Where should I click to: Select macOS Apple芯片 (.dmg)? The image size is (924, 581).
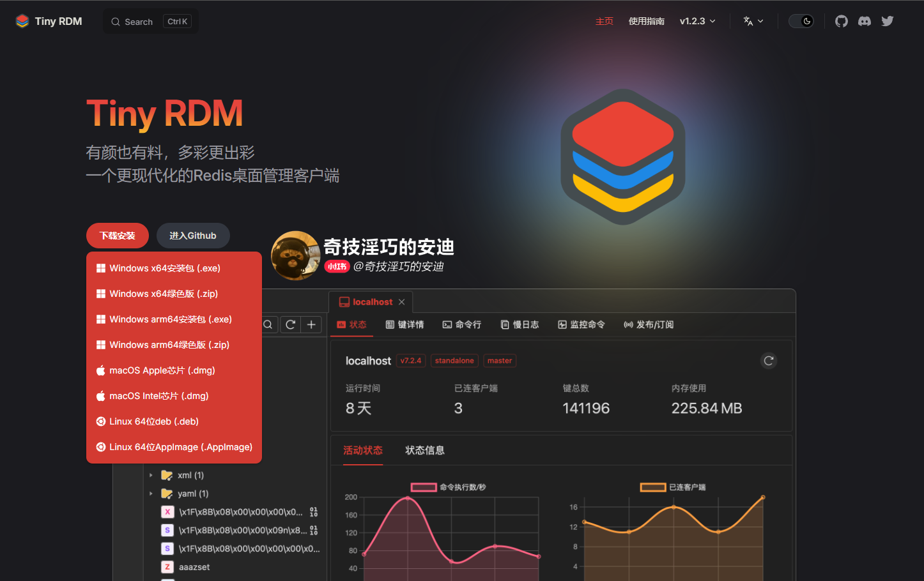click(x=174, y=370)
